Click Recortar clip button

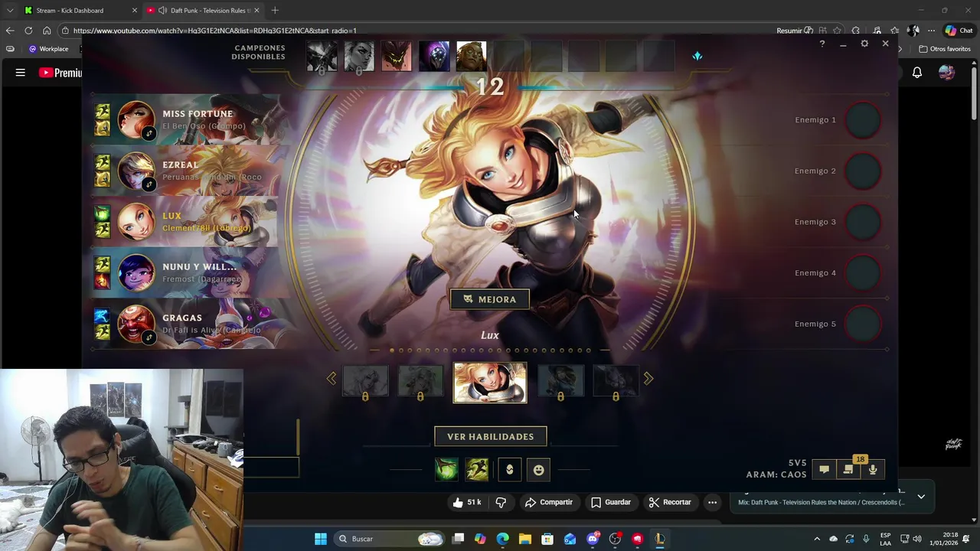(x=670, y=502)
